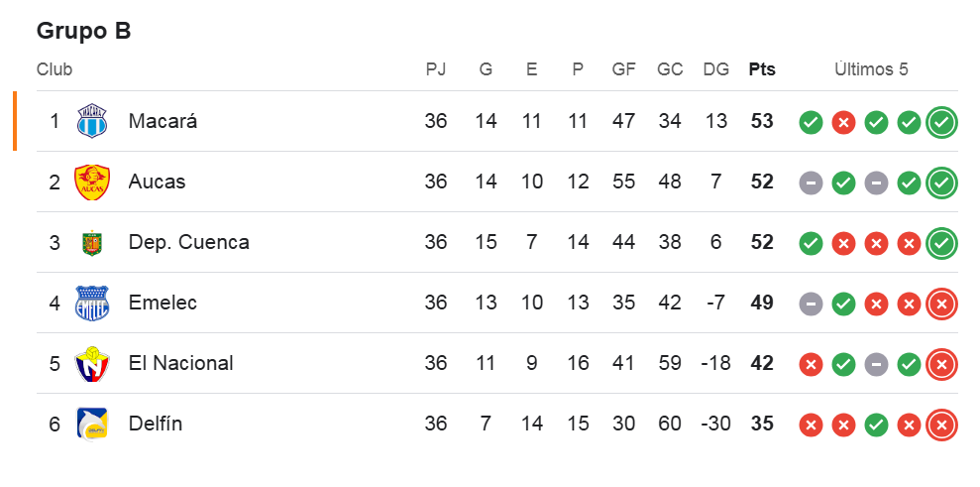Select the Delfín table row name

pos(156,425)
